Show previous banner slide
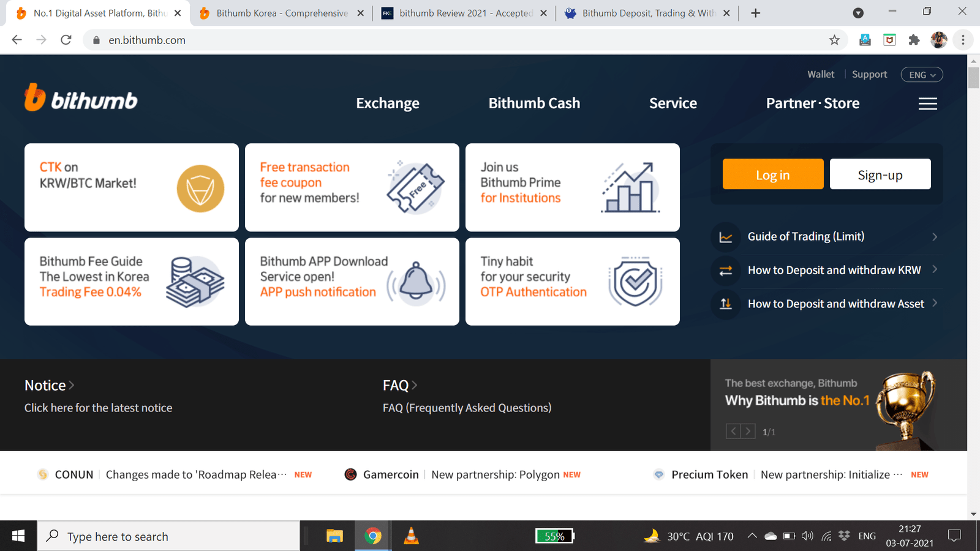Viewport: 980px width, 551px height. click(733, 432)
